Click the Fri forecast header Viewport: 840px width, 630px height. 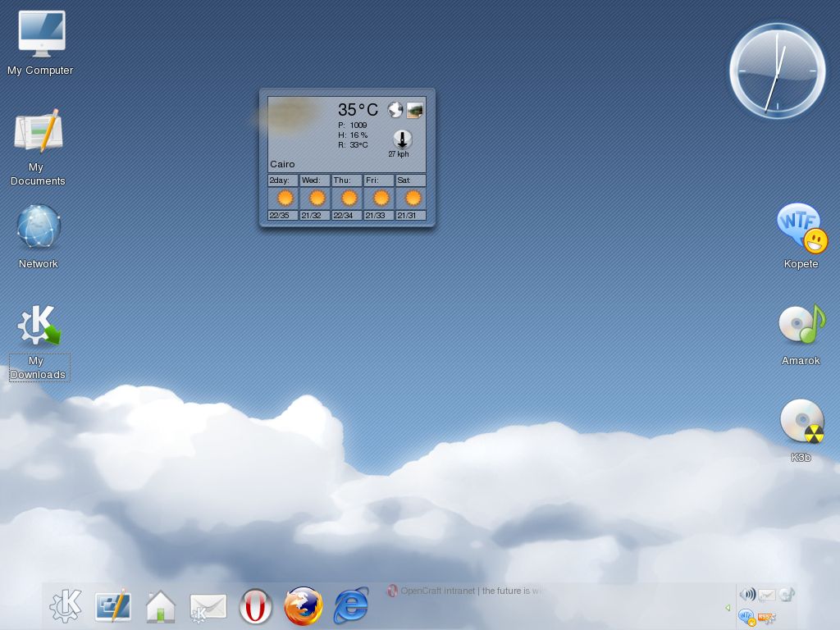379,180
